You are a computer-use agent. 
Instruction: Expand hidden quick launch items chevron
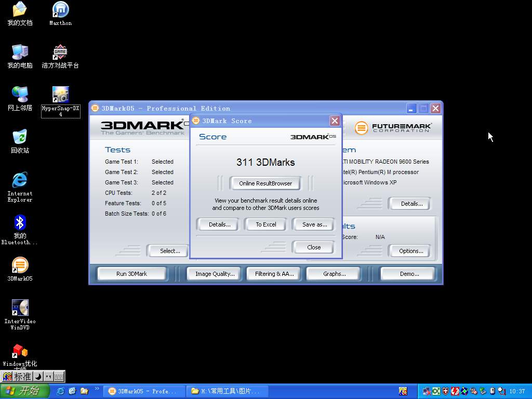point(97,389)
